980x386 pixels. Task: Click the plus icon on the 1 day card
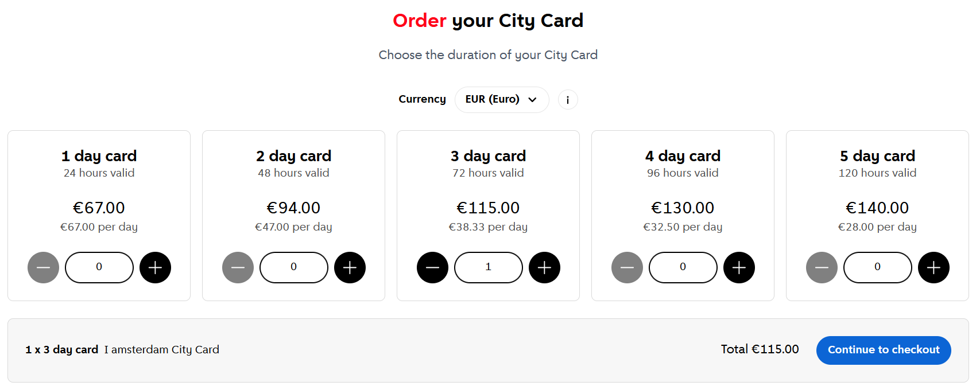point(155,267)
